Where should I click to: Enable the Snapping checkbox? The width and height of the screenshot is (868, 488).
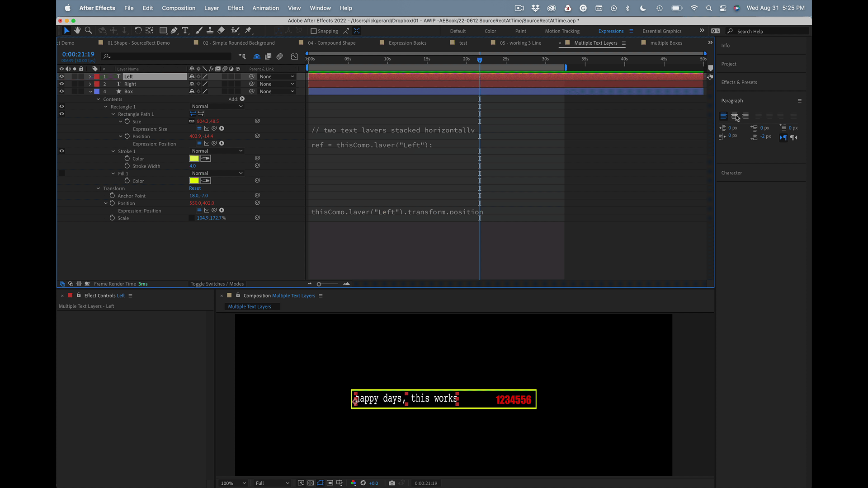(x=314, y=31)
